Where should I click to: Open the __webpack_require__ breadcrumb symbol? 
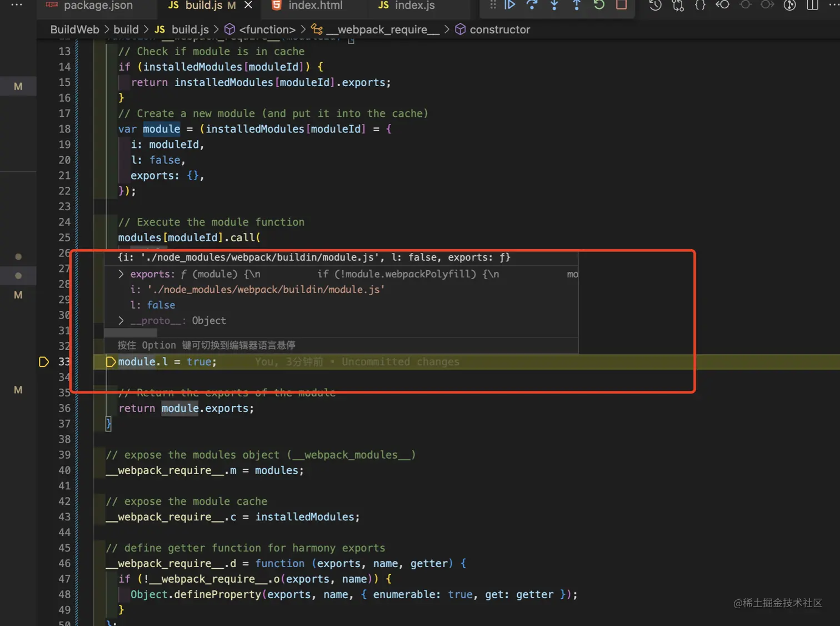[x=376, y=29]
